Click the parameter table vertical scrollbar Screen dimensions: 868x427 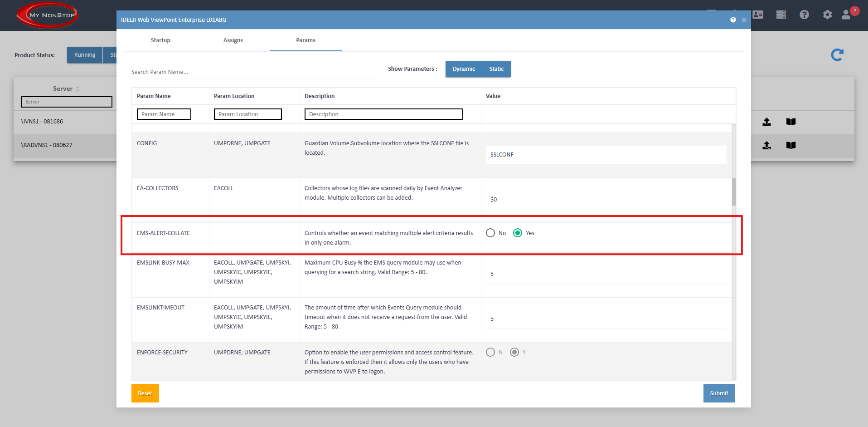pos(734,191)
